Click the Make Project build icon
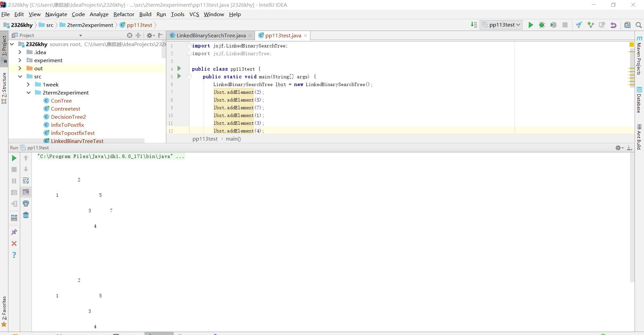This screenshot has width=644, height=335. pyautogui.click(x=474, y=25)
